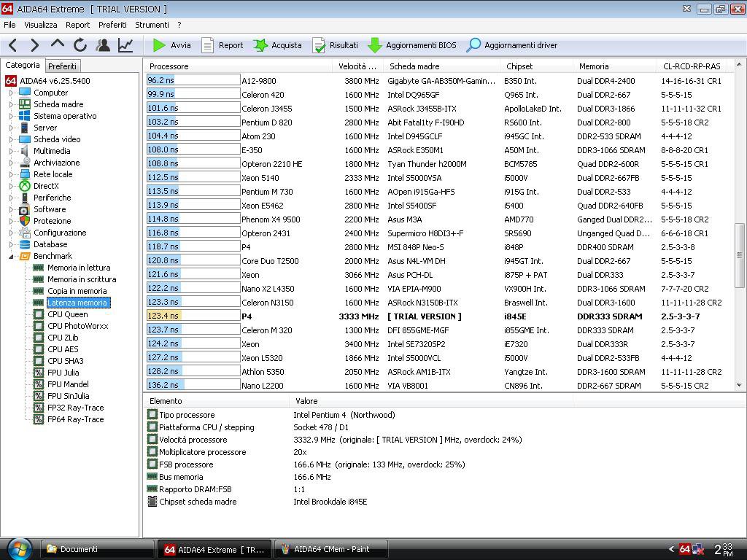The width and height of the screenshot is (747, 560).
Task: Open the graph chart toolbar icon
Action: (x=125, y=45)
